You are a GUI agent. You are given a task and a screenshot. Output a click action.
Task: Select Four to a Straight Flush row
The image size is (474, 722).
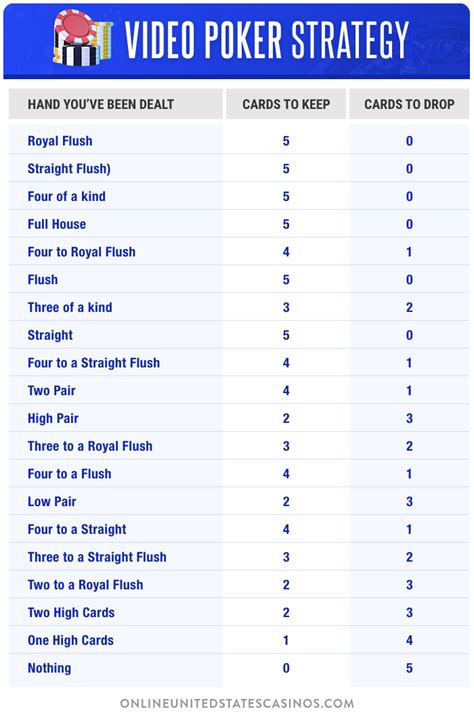point(239,363)
